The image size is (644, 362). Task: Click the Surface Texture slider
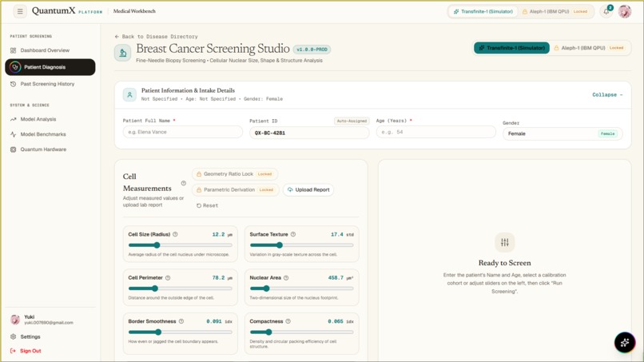(x=301, y=245)
